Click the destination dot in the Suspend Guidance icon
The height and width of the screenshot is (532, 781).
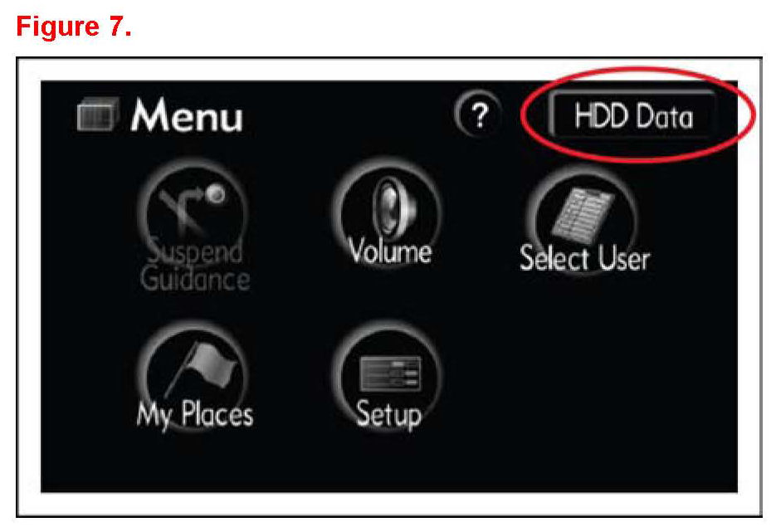click(215, 193)
